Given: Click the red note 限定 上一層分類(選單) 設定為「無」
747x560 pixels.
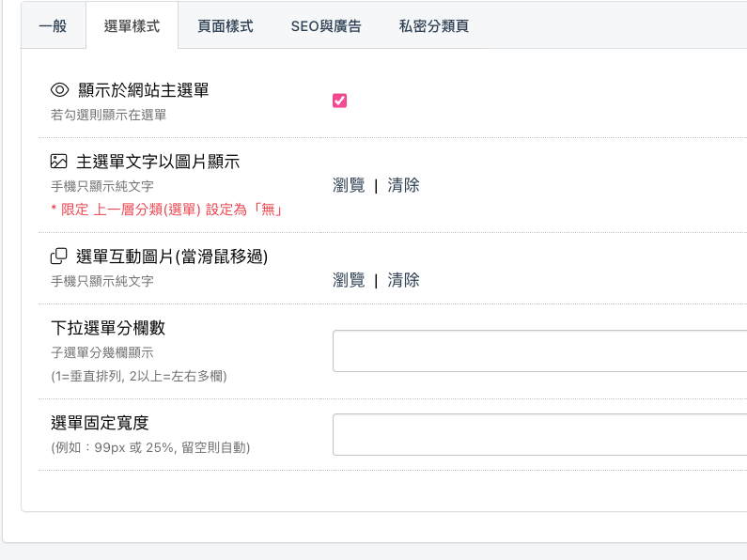Looking at the screenshot, I should tap(166, 210).
